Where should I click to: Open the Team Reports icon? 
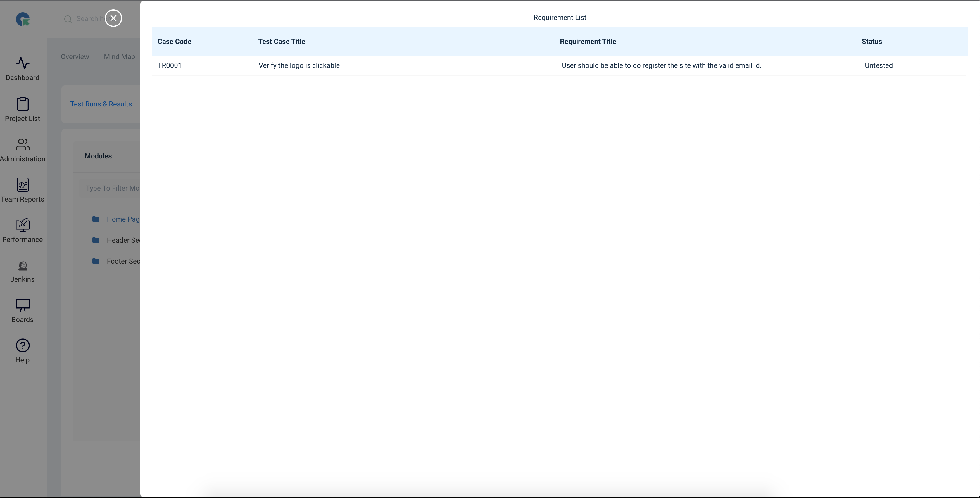[x=23, y=185]
